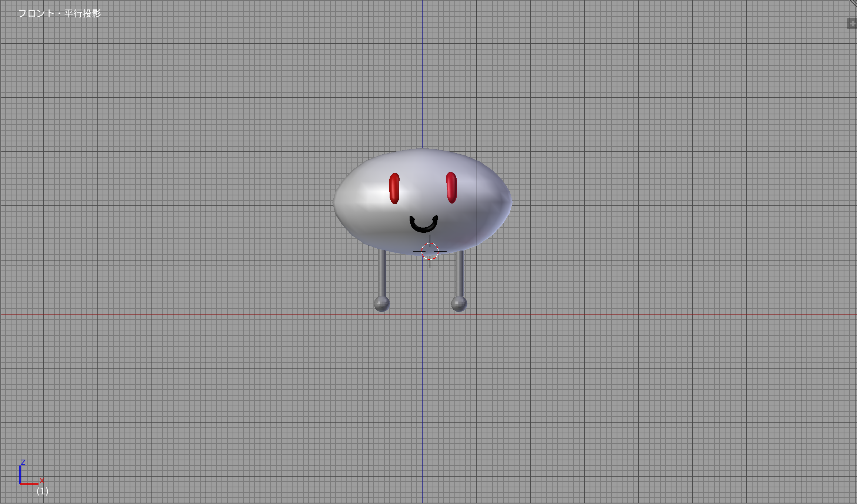Screen dimensions: 857x504
Task: Select the left leg cylinder
Action: [382, 273]
